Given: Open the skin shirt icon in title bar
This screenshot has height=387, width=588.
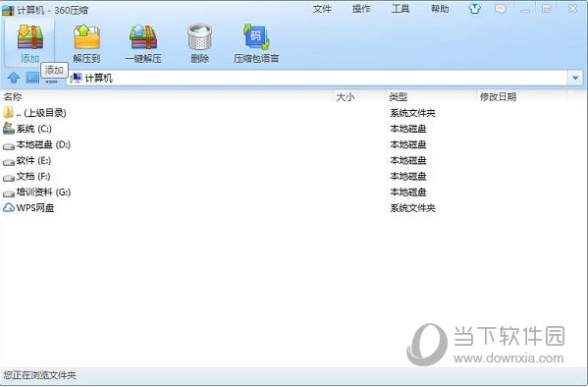Looking at the screenshot, I should [474, 9].
